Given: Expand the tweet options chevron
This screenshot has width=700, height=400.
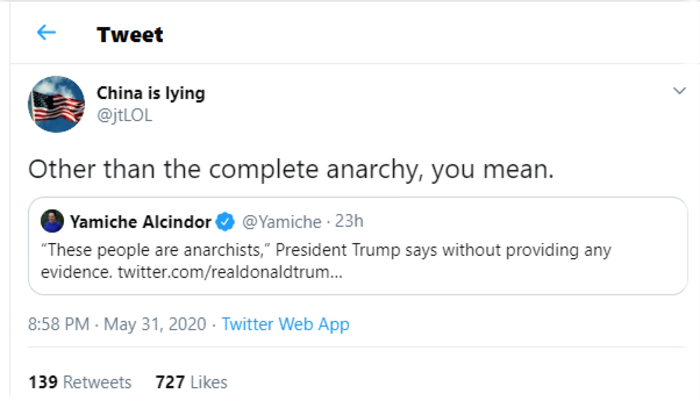Looking at the screenshot, I should [679, 91].
